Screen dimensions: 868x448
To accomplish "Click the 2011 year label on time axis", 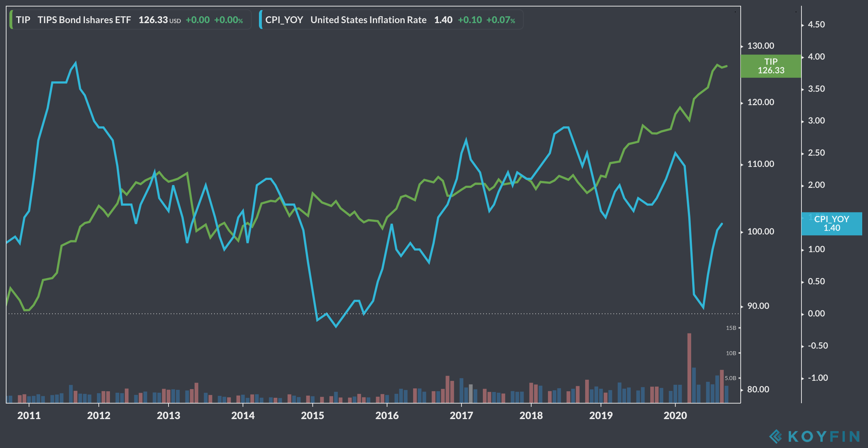I will coord(29,415).
